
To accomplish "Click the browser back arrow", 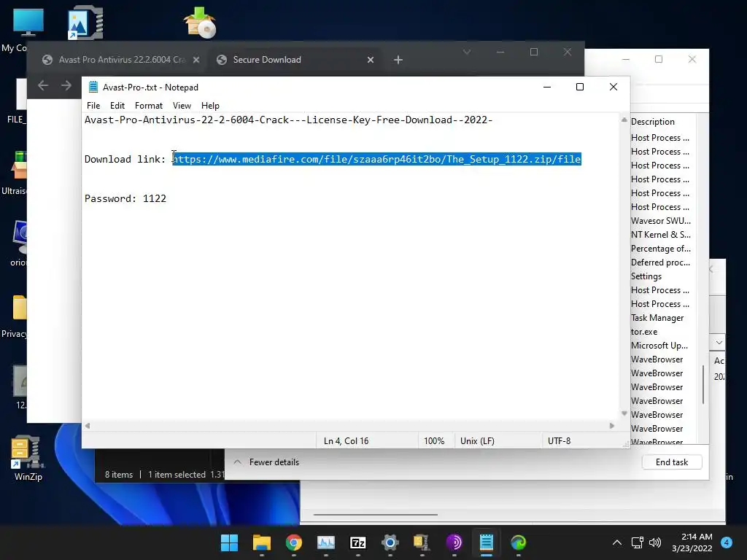I will (43, 85).
